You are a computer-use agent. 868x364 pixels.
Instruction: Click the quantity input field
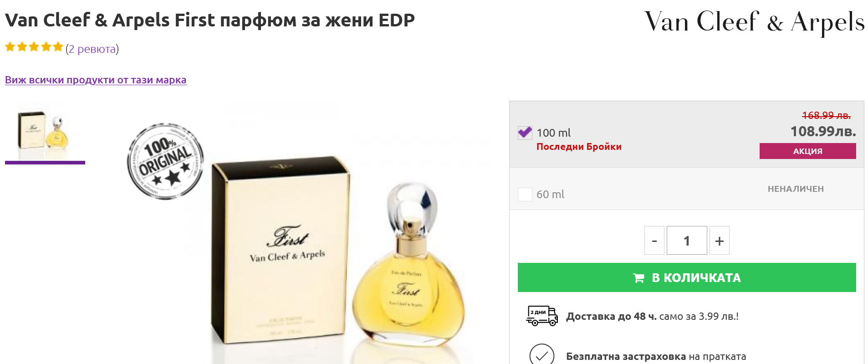point(687,241)
